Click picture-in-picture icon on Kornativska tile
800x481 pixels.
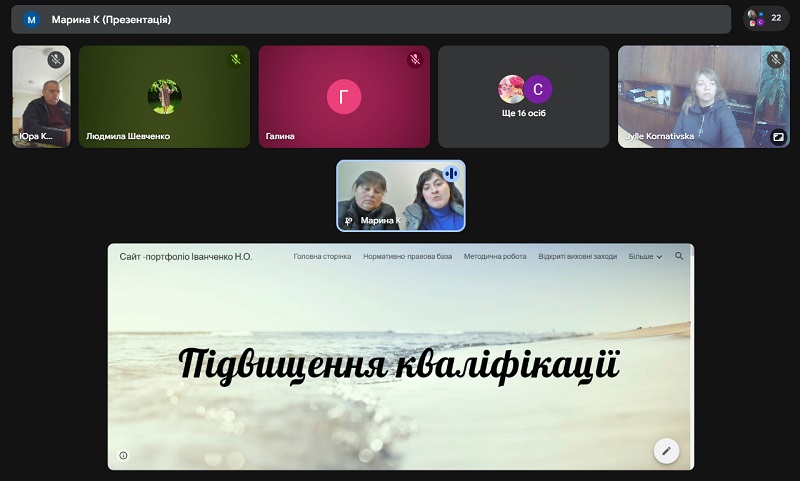point(778,137)
